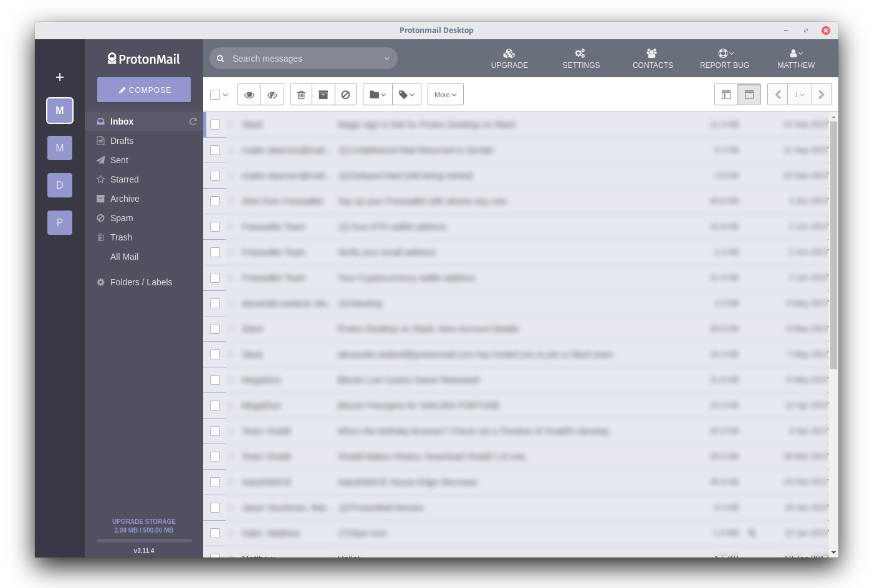
Task: Open the move-to-folder dropdown
Action: tap(378, 95)
